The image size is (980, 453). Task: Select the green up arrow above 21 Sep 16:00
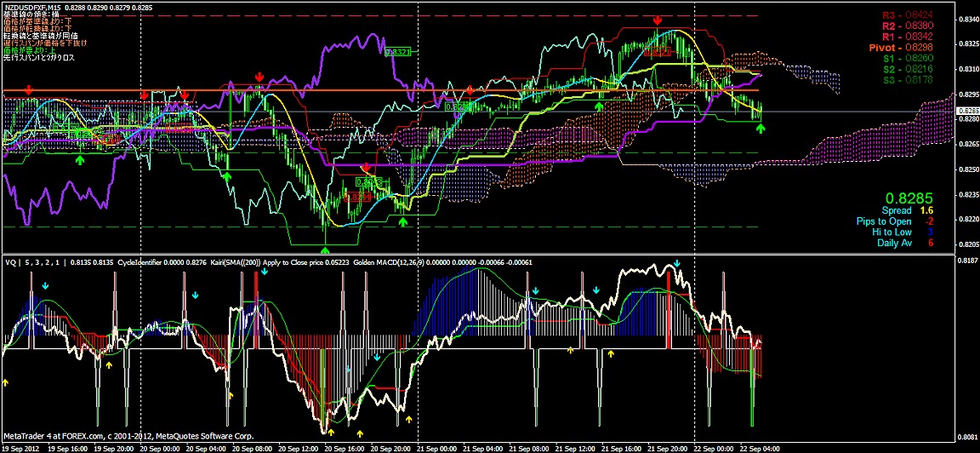[x=599, y=106]
